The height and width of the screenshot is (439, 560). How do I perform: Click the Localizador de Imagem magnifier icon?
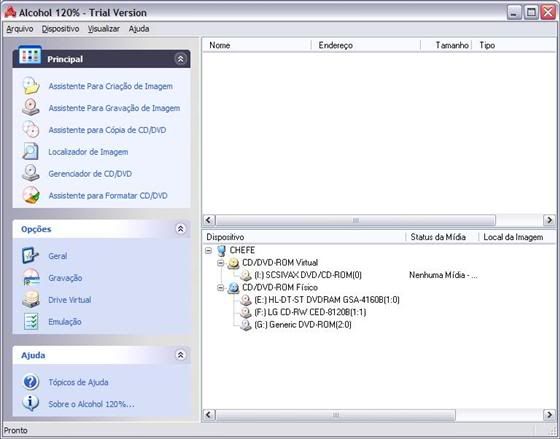point(31,151)
